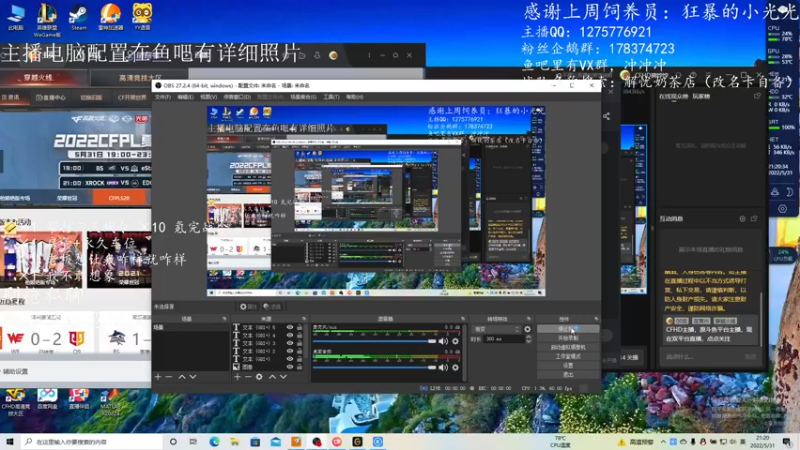Remove the selected source with the minus icon
The height and width of the screenshot is (450, 800).
point(248,377)
